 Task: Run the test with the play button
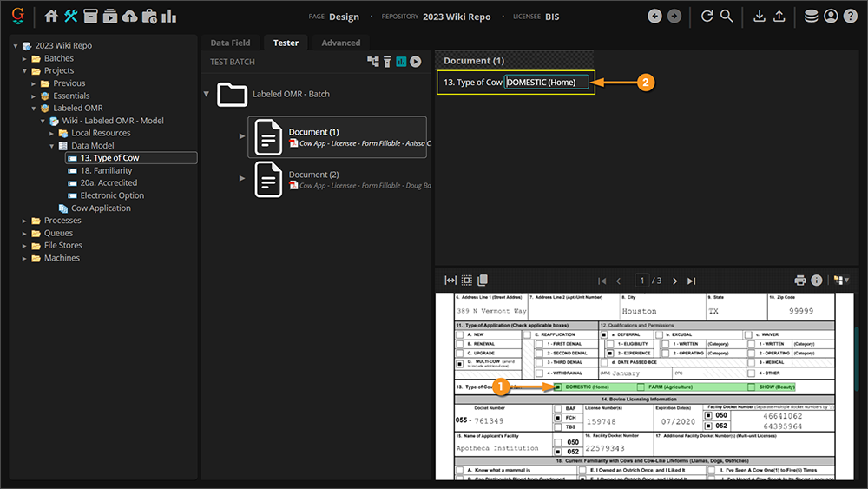[416, 62]
